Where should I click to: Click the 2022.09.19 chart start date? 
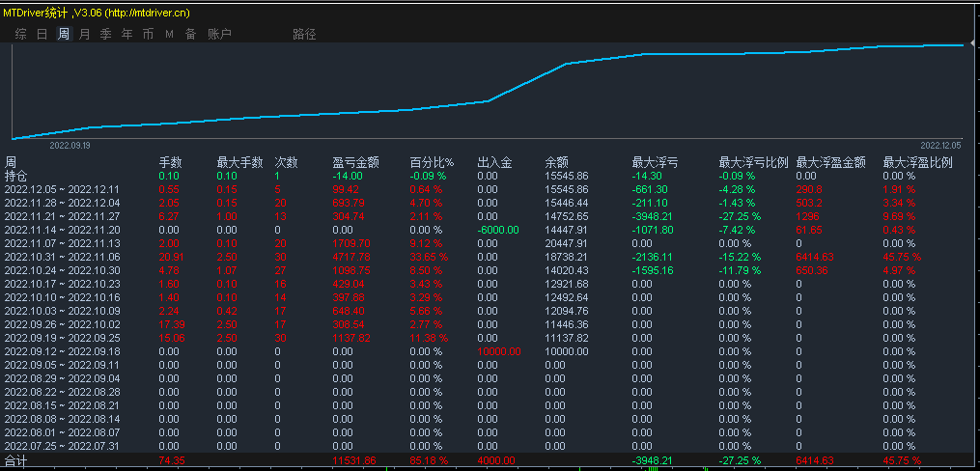coord(70,145)
